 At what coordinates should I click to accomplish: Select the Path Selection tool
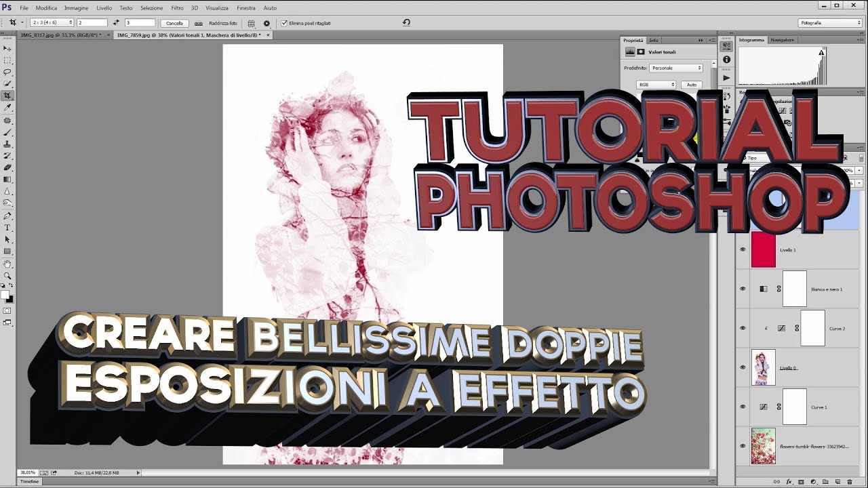click(x=7, y=239)
